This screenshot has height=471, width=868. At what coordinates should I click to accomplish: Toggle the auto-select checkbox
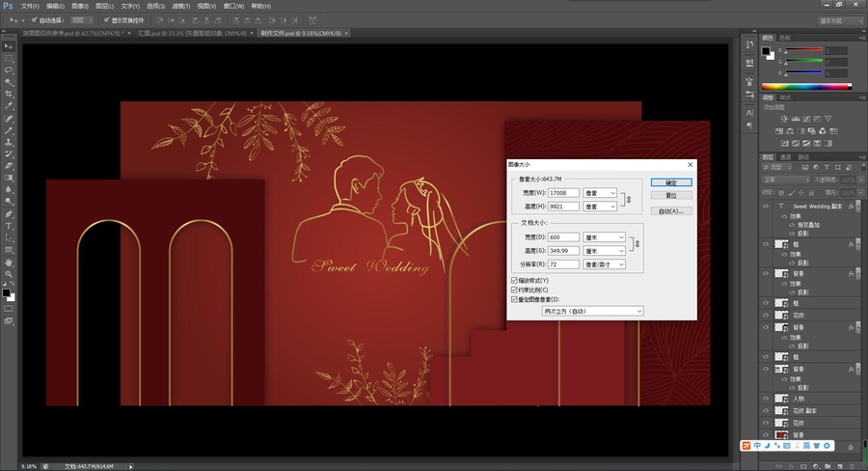pyautogui.click(x=35, y=20)
